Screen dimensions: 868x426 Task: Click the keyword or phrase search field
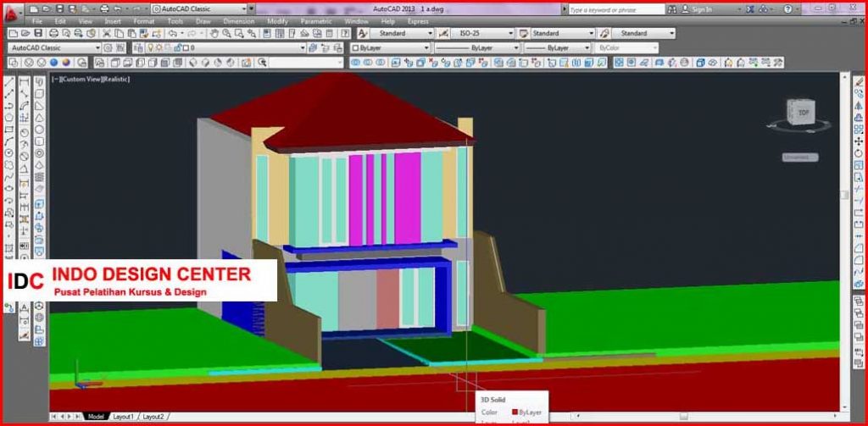(x=616, y=9)
